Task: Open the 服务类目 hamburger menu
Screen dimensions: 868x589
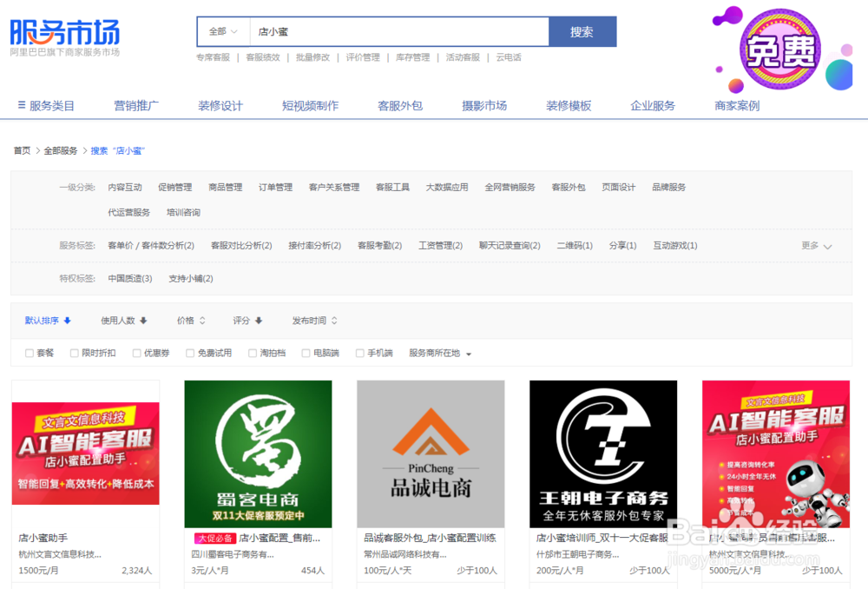Action: coord(46,105)
